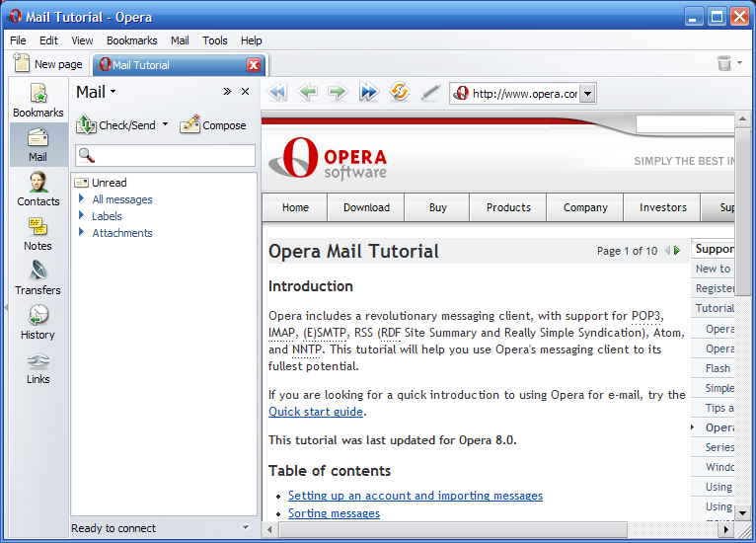Click the Download site navigation tab
Viewport: 756px width, 543px height.
pos(366,207)
